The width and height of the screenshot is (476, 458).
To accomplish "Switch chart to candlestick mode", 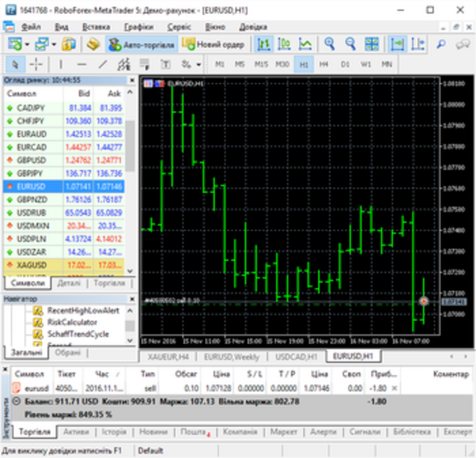I will point(284,44).
